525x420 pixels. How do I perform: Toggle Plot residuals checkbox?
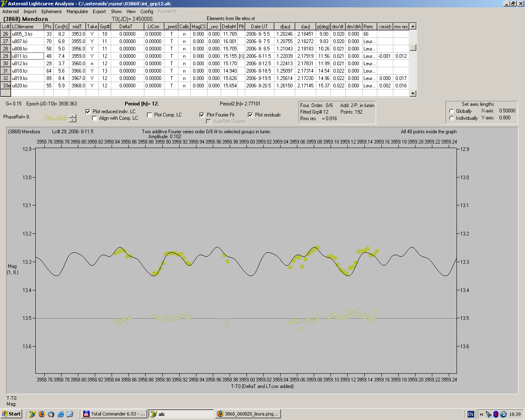click(x=250, y=115)
